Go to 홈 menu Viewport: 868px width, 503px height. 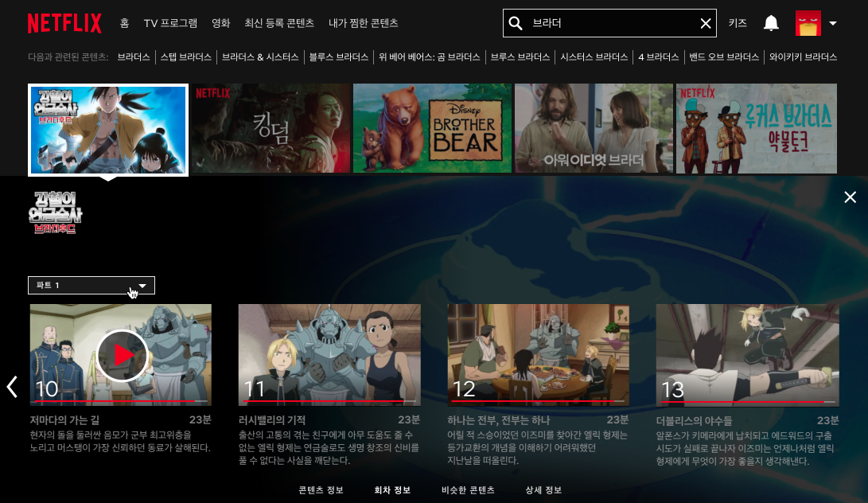(125, 23)
